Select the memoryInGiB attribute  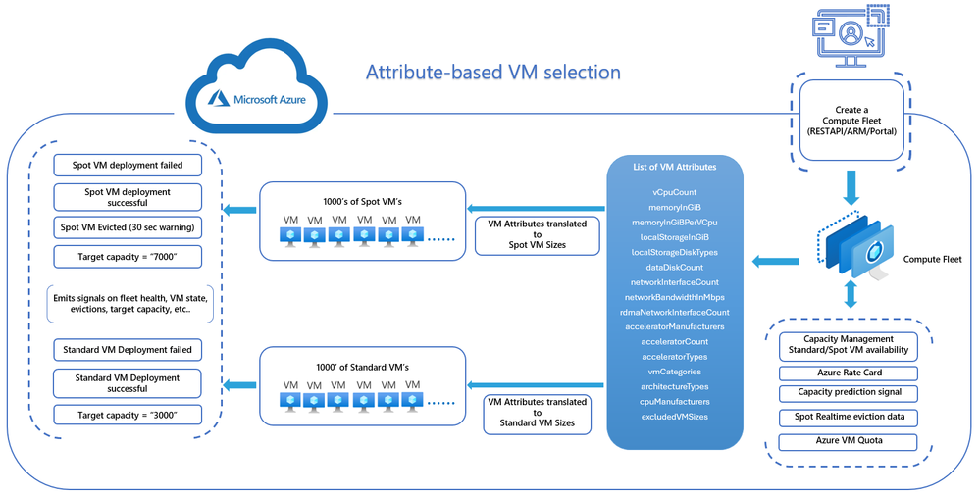tap(675, 208)
